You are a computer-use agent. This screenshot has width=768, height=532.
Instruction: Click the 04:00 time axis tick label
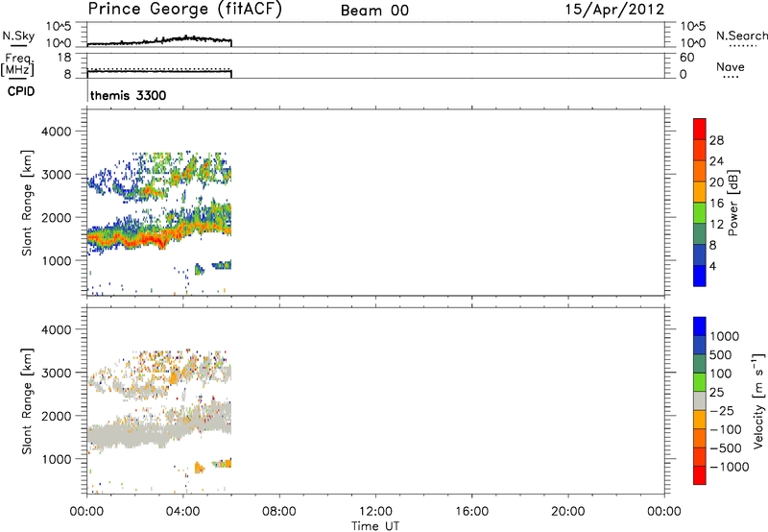pos(182,512)
